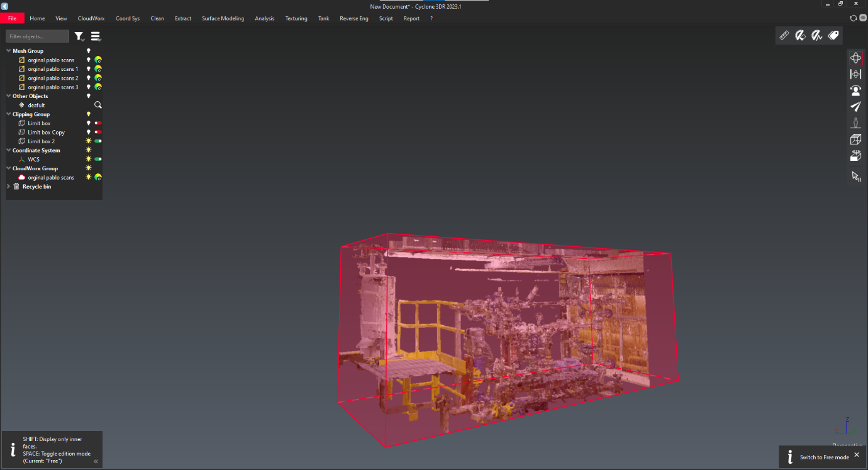868x470 pixels.
Task: Activate the paper plane fly mode
Action: pos(855,107)
